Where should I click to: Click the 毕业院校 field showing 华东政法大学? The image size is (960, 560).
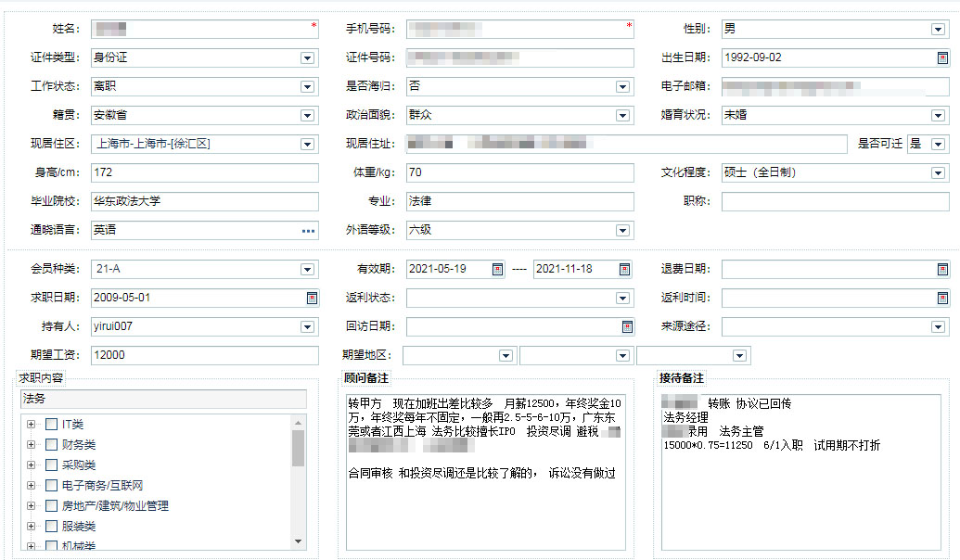pos(204,201)
